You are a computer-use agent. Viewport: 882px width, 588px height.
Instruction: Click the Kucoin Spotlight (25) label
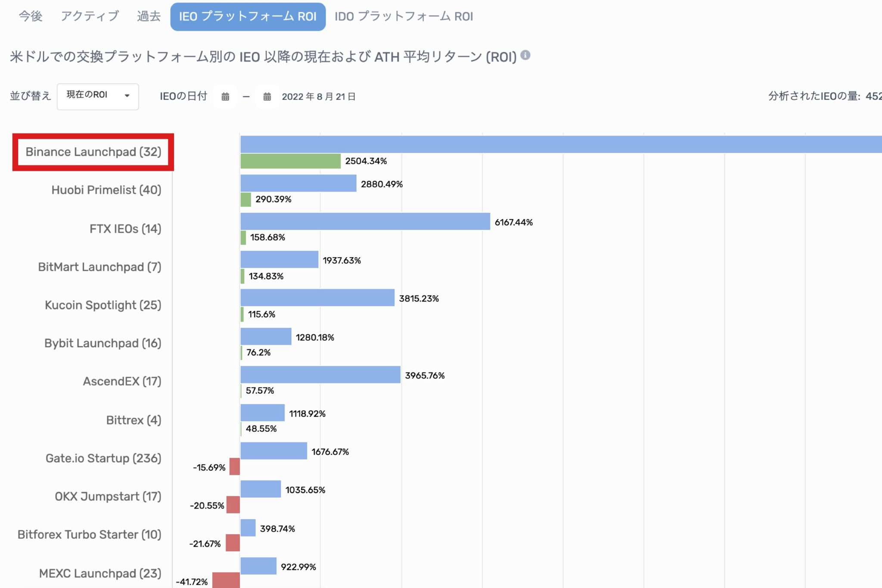pos(103,305)
